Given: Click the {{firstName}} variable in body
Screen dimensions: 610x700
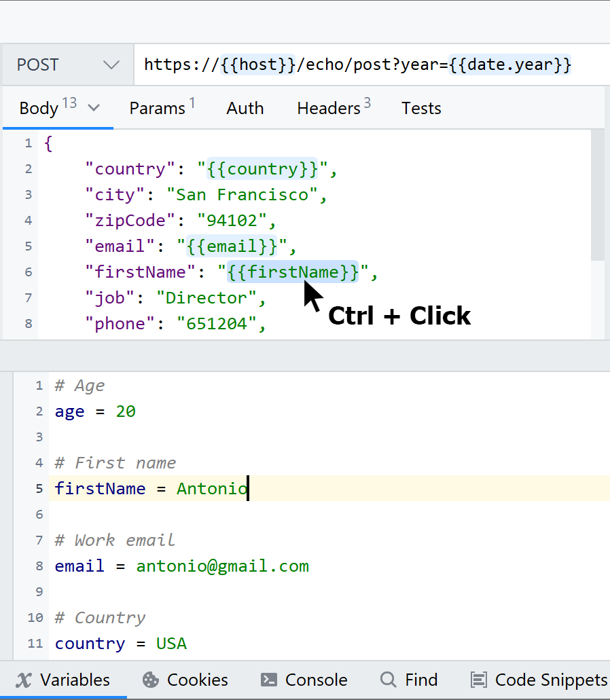Looking at the screenshot, I should [293, 272].
